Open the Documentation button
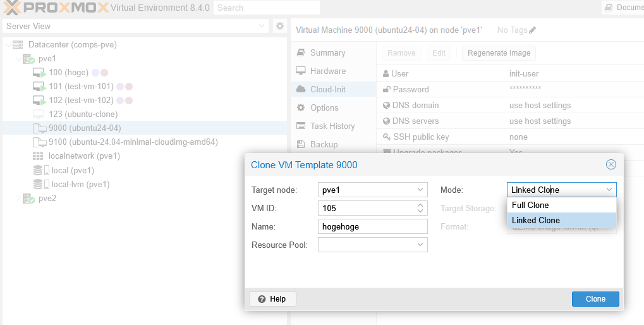644x325 pixels. click(x=623, y=8)
